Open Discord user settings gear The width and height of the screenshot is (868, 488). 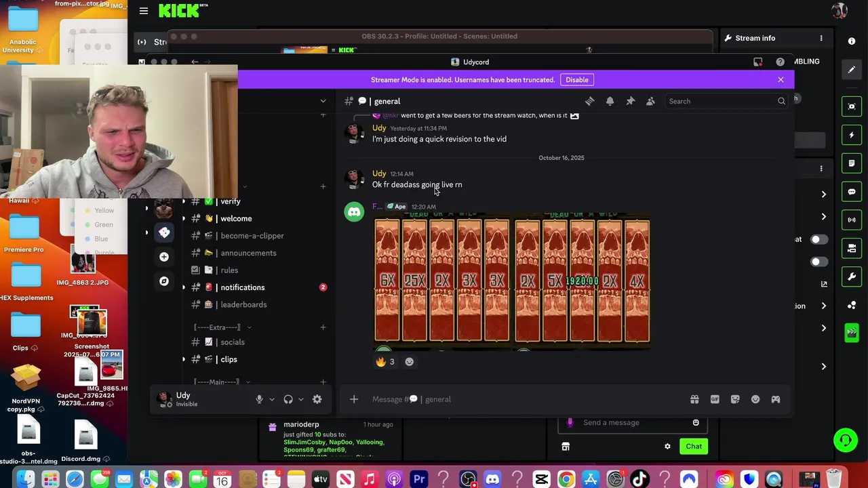317,399
